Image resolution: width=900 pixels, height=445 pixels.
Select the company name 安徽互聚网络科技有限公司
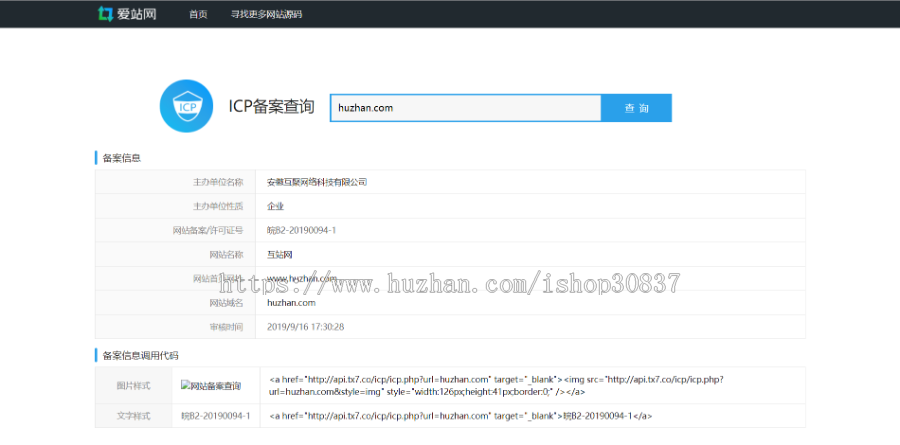tap(317, 182)
